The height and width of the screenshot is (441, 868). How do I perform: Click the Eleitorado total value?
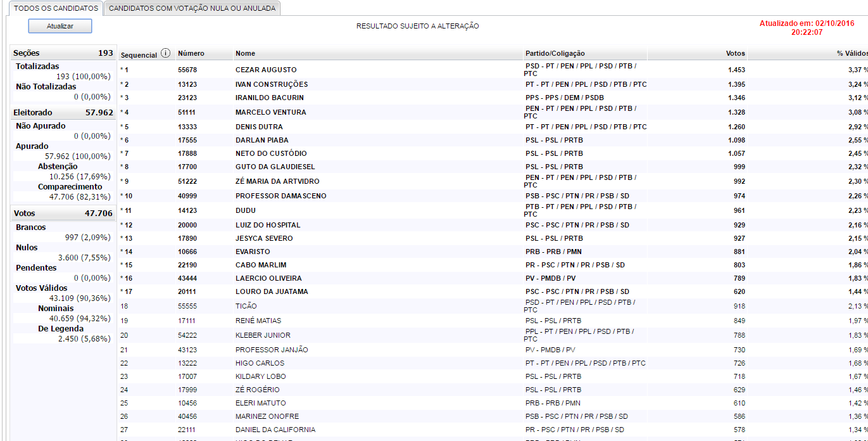click(99, 112)
